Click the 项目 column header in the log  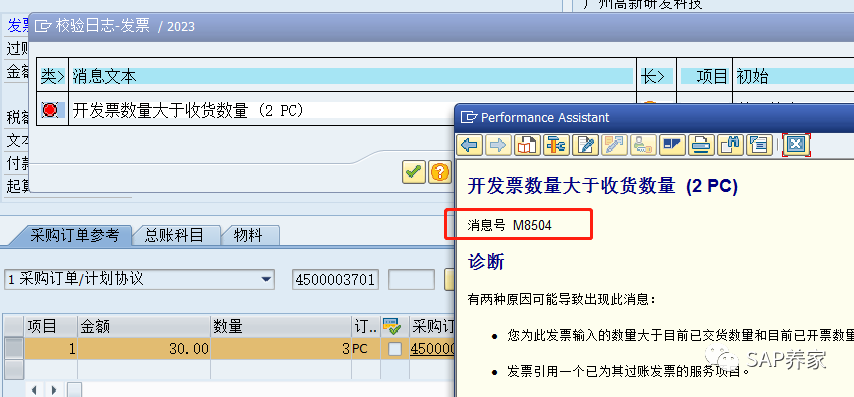[x=704, y=76]
